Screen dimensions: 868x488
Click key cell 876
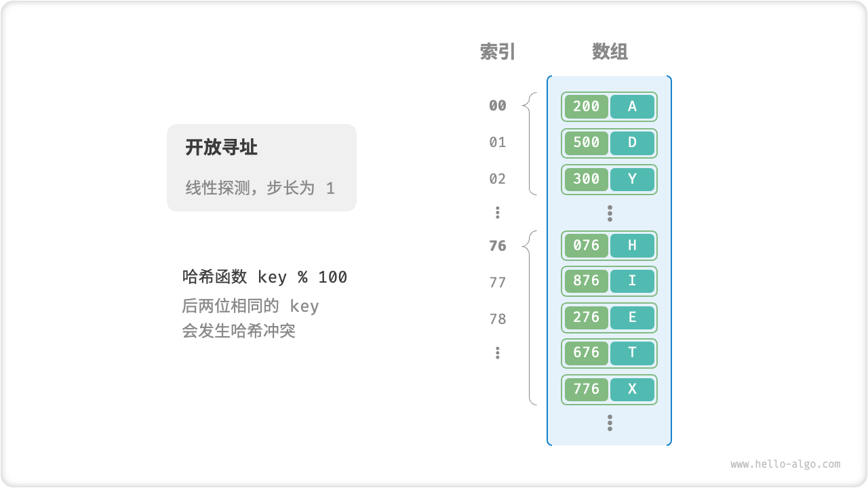pos(587,281)
